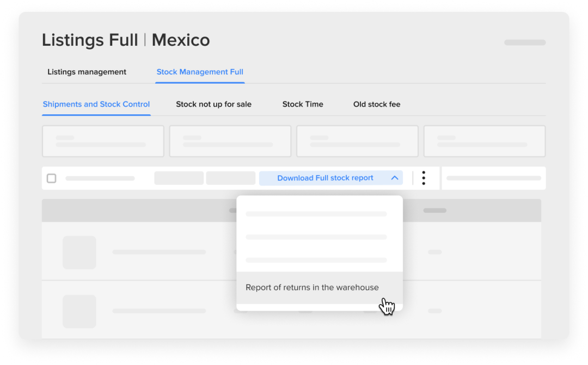This screenshot has height=365, width=588.
Task: Choose Report of returns in the warehouse
Action: click(320, 287)
